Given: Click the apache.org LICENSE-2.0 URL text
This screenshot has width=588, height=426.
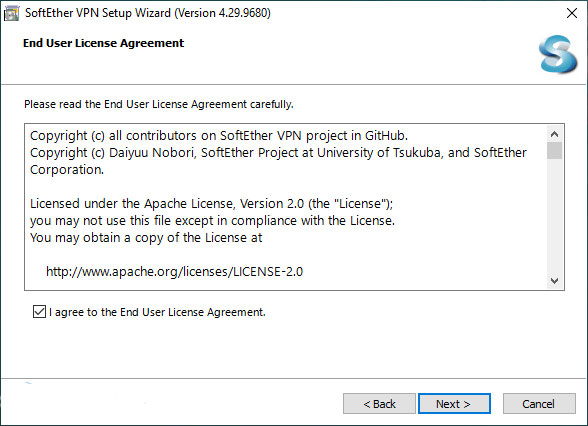Looking at the screenshot, I should [x=174, y=272].
